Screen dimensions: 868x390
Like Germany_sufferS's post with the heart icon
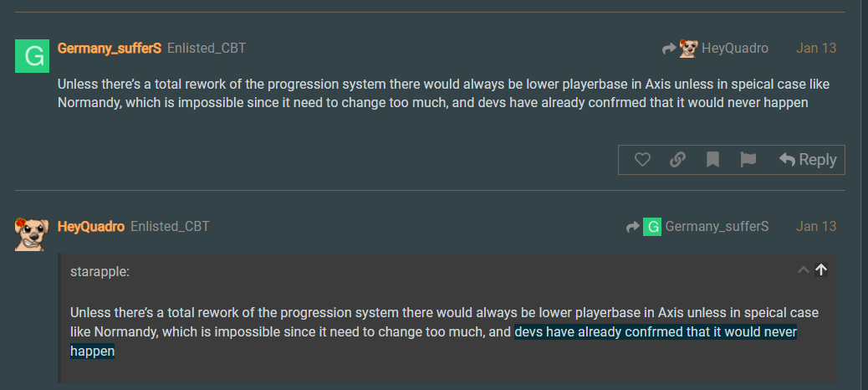point(642,160)
